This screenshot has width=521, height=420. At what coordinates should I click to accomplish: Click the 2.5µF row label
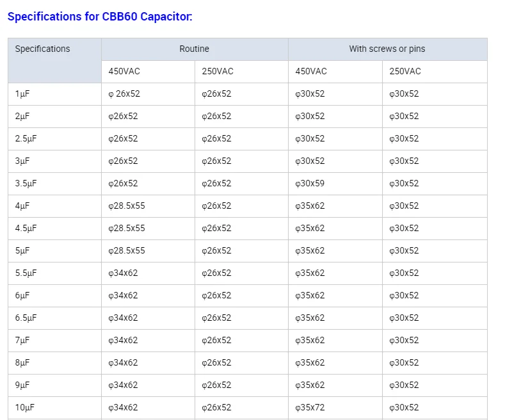(x=26, y=139)
